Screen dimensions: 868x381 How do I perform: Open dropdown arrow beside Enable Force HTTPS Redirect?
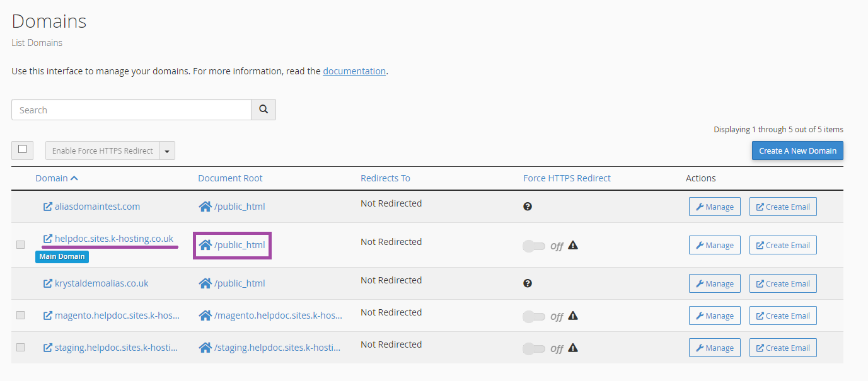tap(167, 151)
